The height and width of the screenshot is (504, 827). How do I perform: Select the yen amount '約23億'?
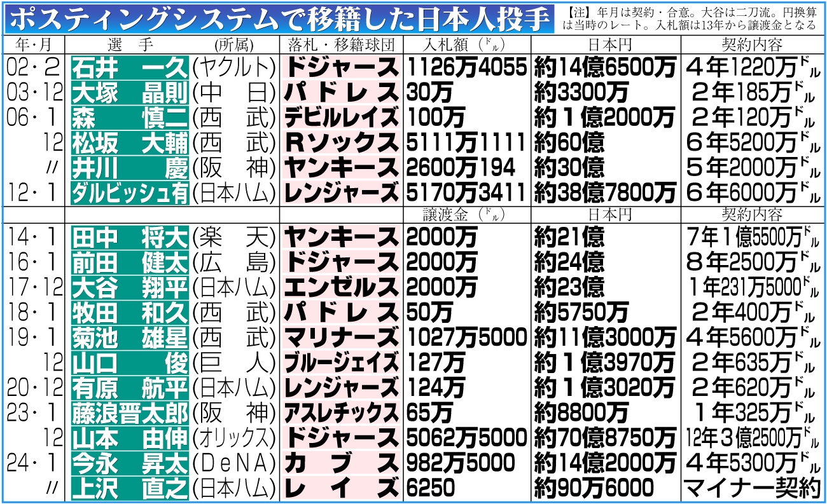tap(569, 288)
